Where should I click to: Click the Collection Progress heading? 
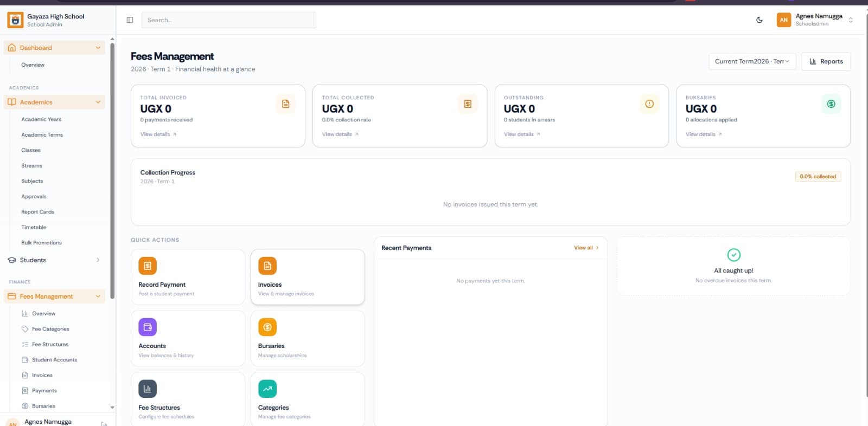[168, 172]
